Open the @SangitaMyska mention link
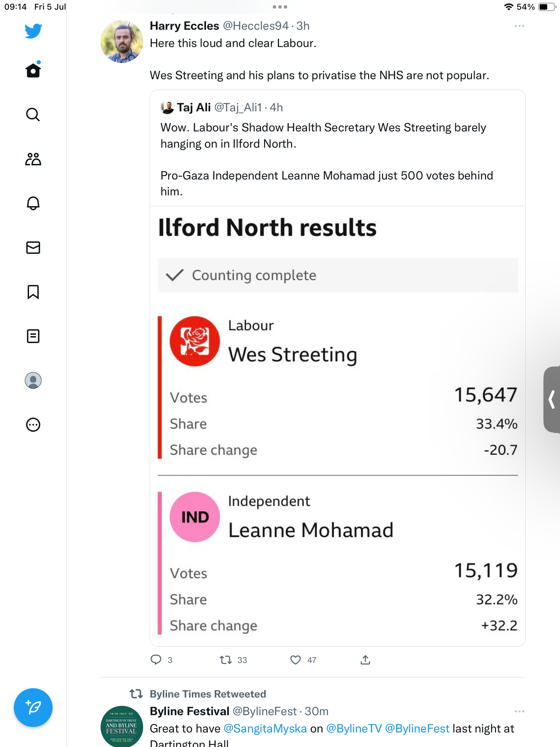 (265, 729)
